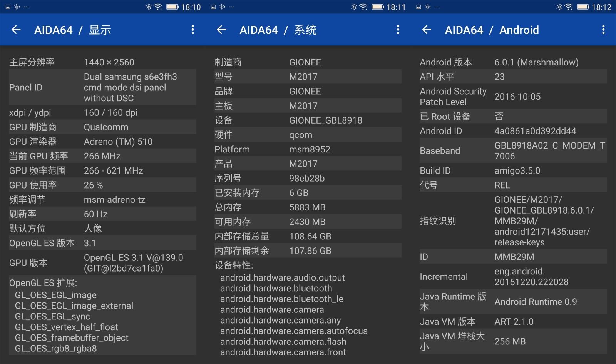The image size is (616, 364).
Task: Select the 主屏分辨率 1440 × 2560 row
Action: click(102, 62)
